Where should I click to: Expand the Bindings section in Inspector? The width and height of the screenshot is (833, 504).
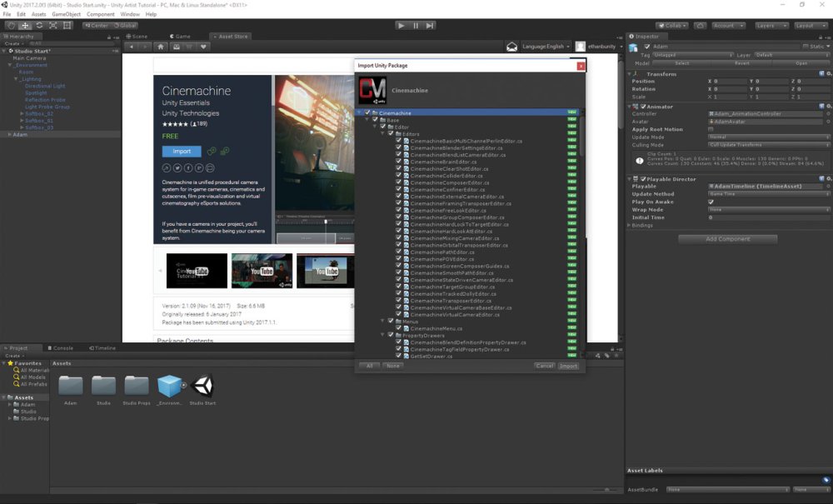tap(630, 225)
